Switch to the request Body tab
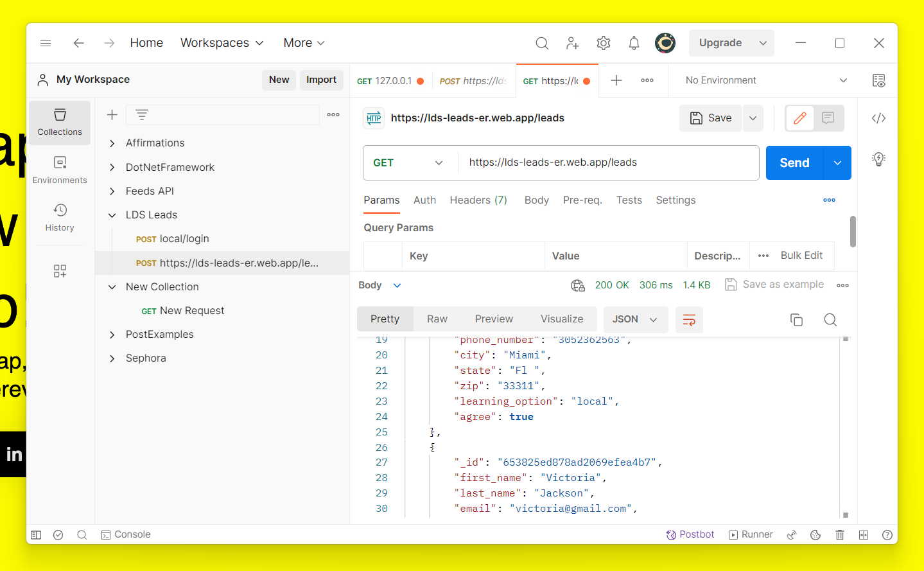924x571 pixels. (537, 200)
